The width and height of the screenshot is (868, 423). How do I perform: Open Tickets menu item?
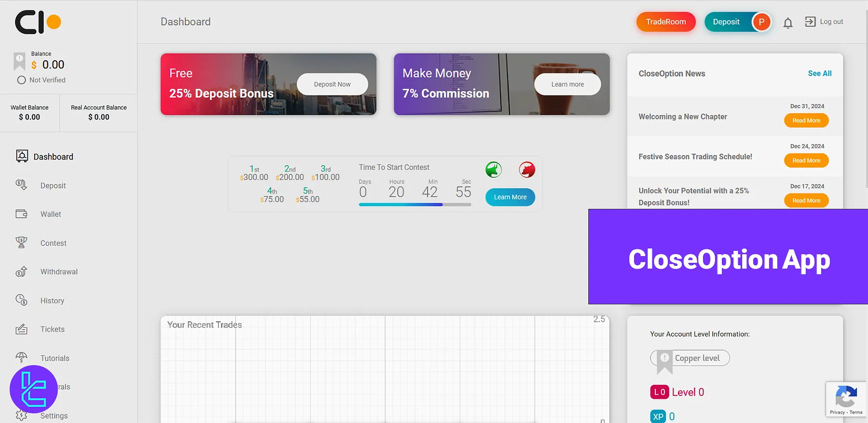pyautogui.click(x=53, y=329)
